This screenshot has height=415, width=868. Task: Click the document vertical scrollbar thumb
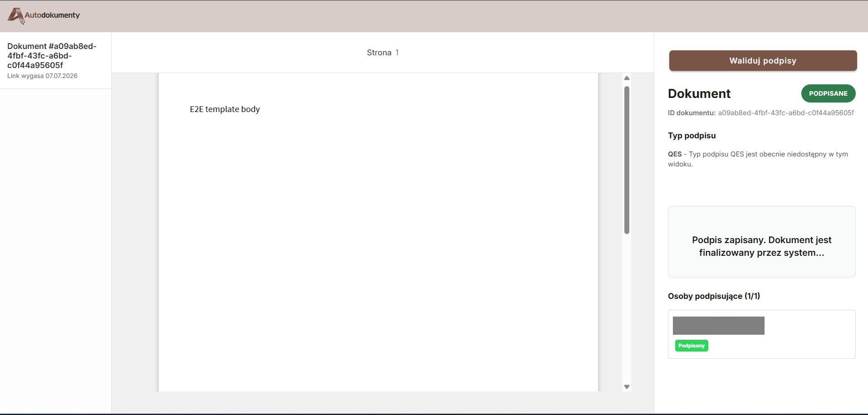click(627, 160)
